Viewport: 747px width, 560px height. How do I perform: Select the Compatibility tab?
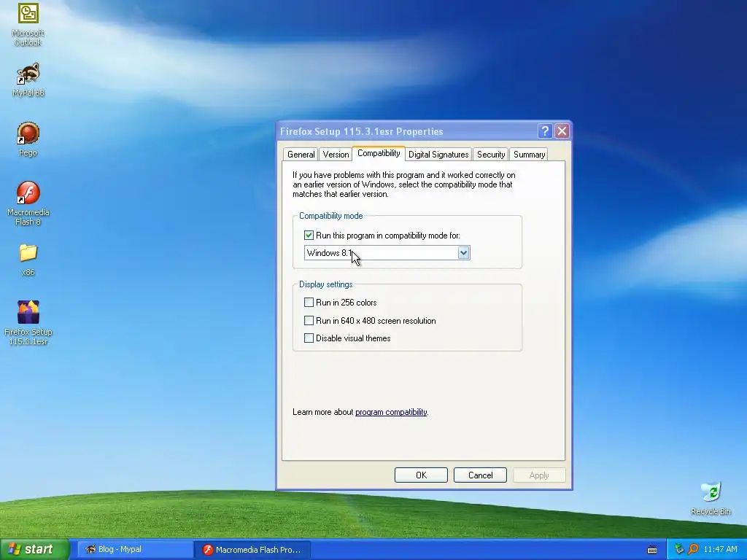[379, 153]
